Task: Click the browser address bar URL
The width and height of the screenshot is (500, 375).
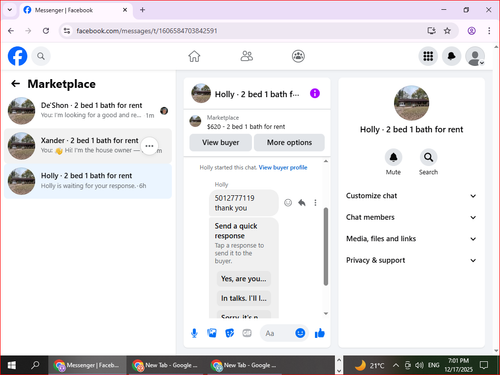Action: pyautogui.click(x=147, y=31)
